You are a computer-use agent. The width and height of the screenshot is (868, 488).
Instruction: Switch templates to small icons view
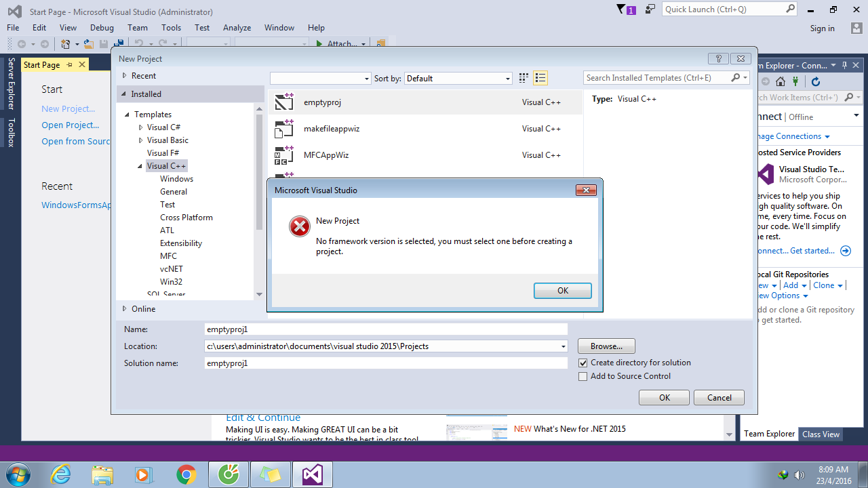[524, 78]
